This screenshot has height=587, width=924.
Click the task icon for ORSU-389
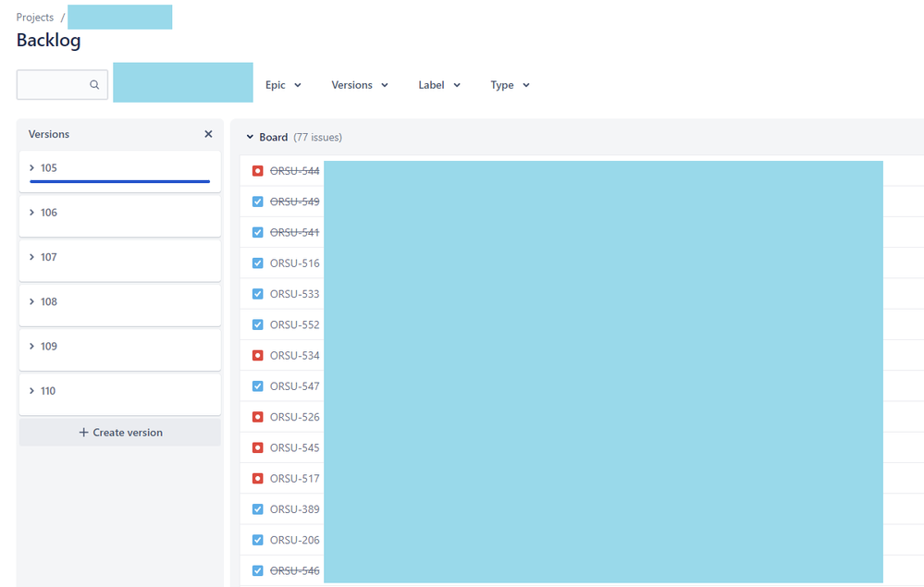pyautogui.click(x=257, y=509)
